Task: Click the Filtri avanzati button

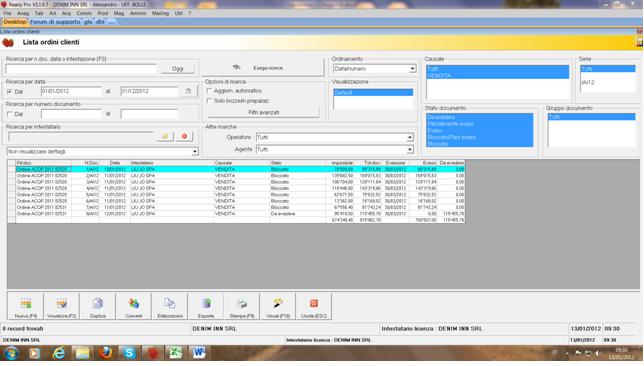Action: 264,113
